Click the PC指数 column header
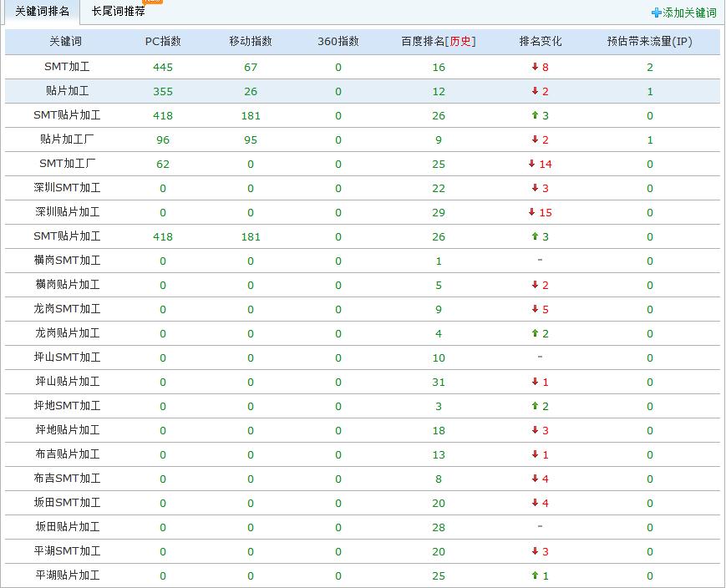 pyautogui.click(x=163, y=41)
